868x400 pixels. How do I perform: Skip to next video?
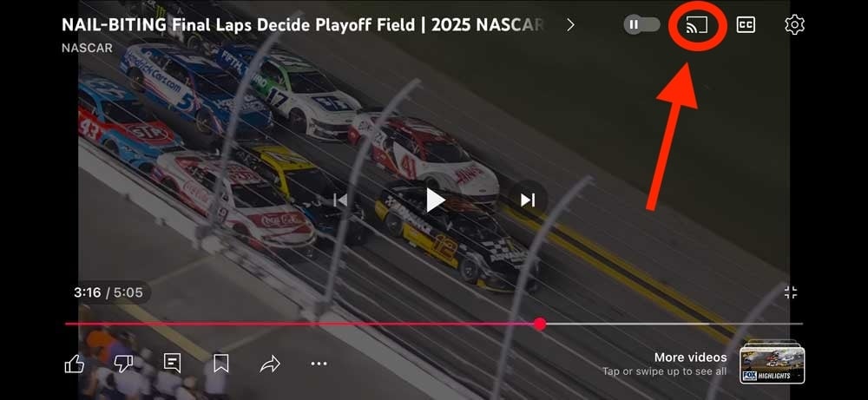point(528,200)
